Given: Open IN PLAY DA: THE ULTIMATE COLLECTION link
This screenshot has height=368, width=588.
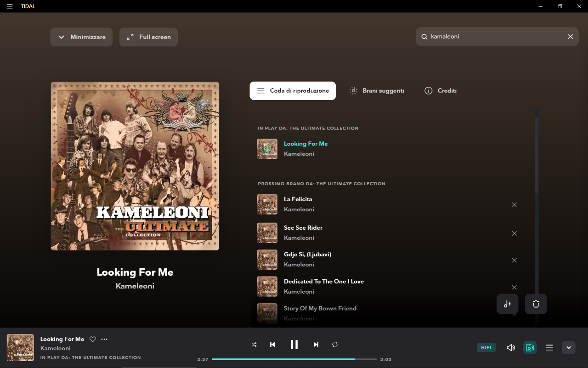Looking at the screenshot, I should [90, 357].
